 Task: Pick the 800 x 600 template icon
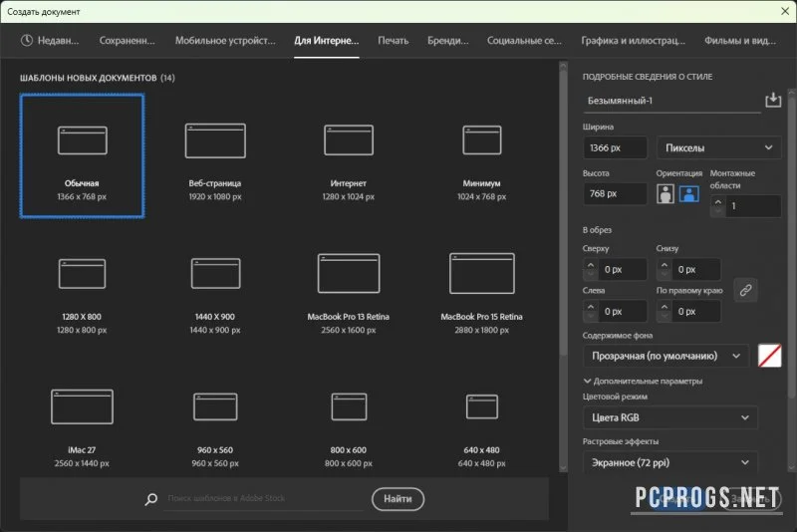[x=349, y=406]
